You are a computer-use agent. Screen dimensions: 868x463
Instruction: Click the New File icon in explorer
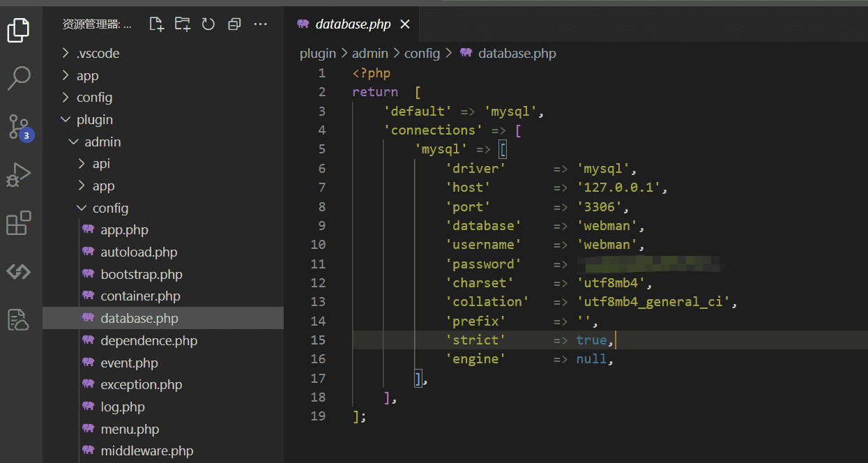pos(157,24)
